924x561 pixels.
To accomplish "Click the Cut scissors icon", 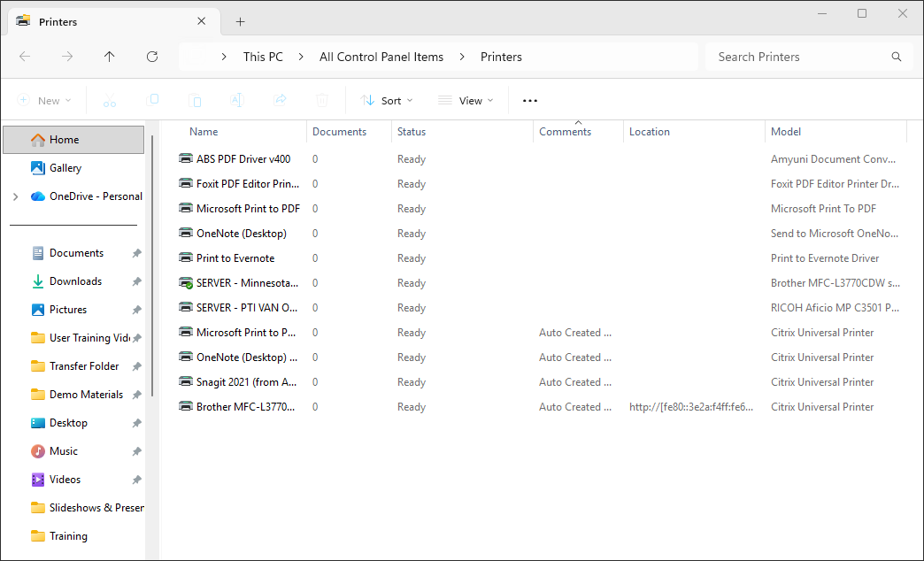I will coord(110,101).
